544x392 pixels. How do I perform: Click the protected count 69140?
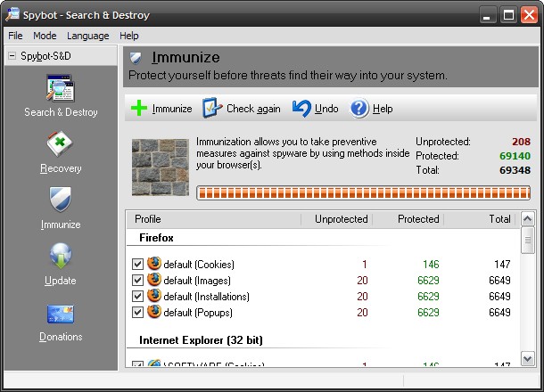[x=515, y=156]
